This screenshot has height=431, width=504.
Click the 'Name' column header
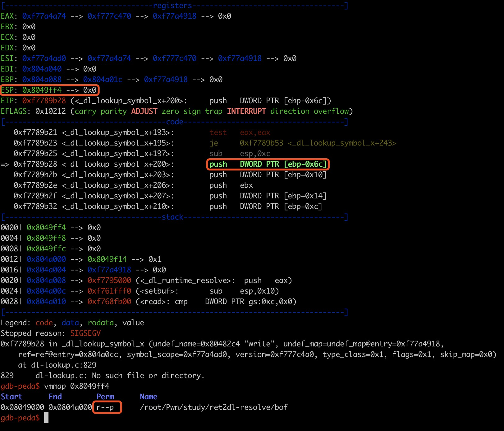(x=149, y=397)
